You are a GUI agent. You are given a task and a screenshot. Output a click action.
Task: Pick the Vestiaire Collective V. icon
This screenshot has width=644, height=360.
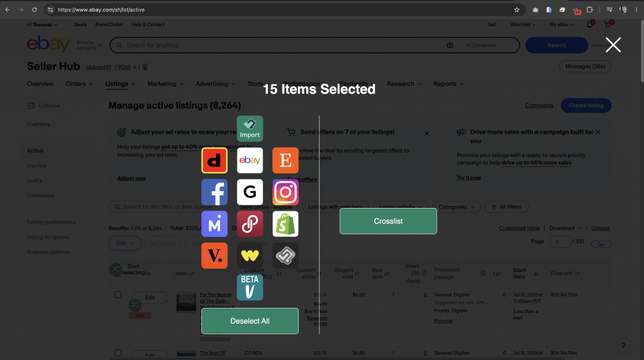[x=214, y=255]
